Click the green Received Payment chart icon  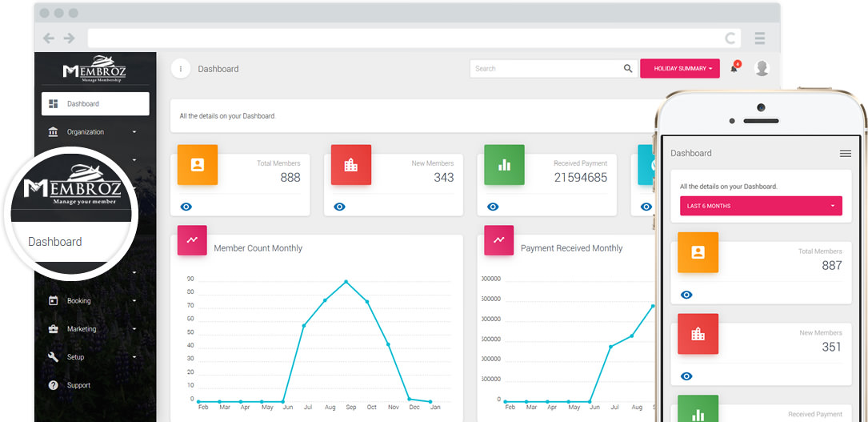[x=504, y=164]
